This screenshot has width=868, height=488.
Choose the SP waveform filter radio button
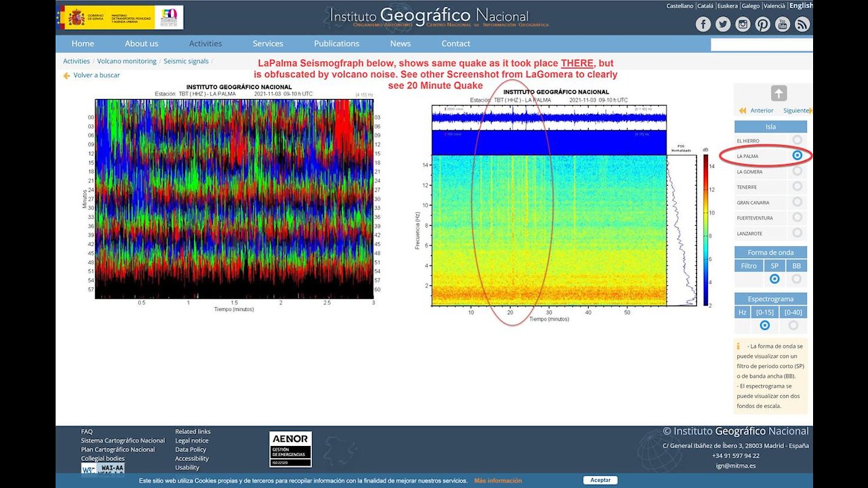pyautogui.click(x=774, y=279)
